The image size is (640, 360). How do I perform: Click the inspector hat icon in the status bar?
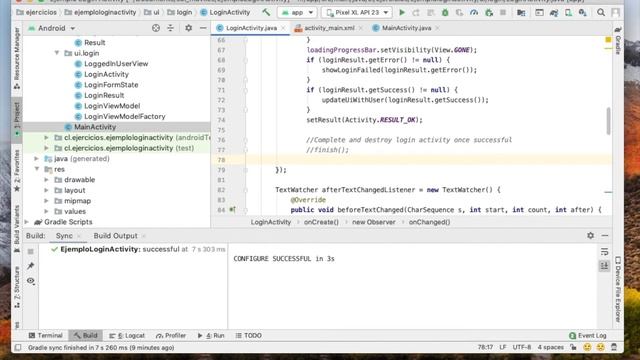pyautogui.click(x=614, y=347)
